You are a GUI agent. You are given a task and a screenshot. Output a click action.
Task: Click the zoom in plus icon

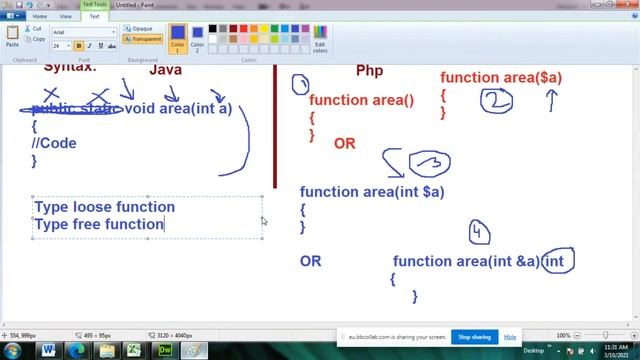click(x=634, y=336)
